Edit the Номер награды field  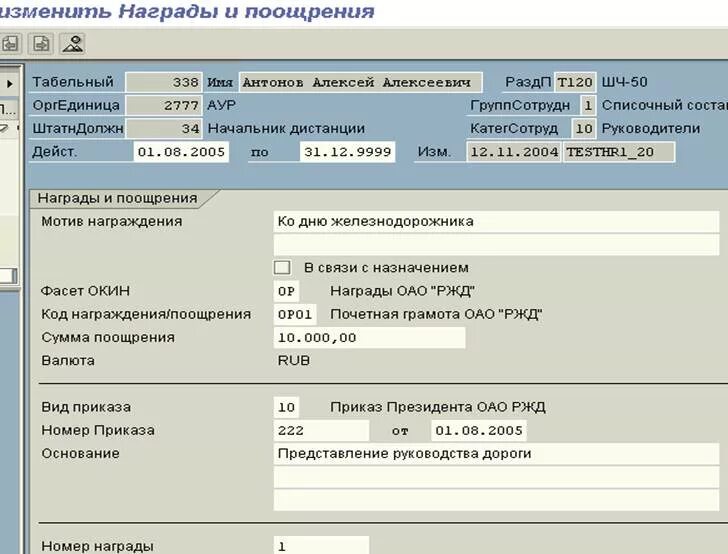pyautogui.click(x=321, y=546)
